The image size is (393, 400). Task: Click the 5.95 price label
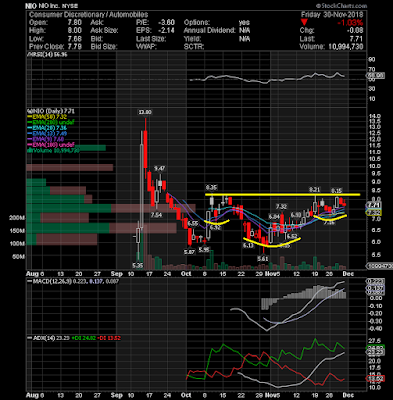204,249
